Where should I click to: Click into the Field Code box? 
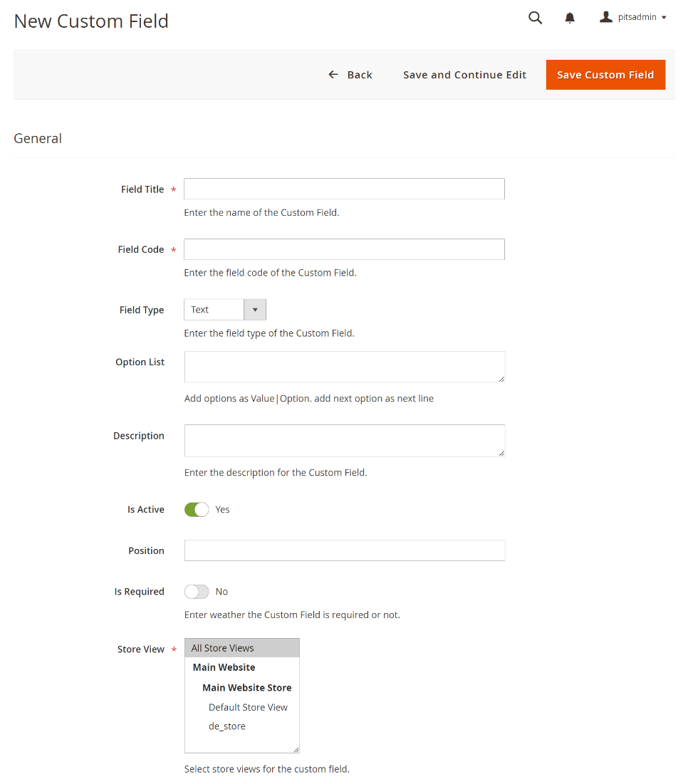click(x=344, y=249)
